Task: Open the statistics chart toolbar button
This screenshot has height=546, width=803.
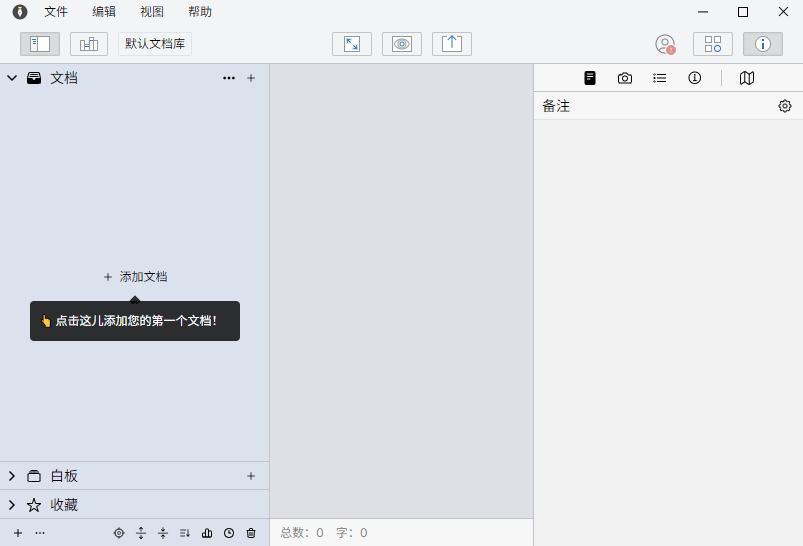Action: coord(89,44)
